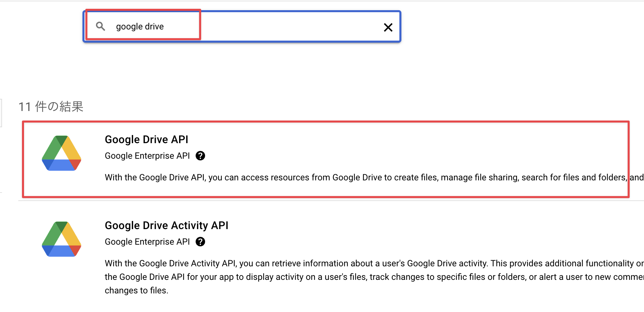Click the '11 件の結果' results count

tap(51, 107)
